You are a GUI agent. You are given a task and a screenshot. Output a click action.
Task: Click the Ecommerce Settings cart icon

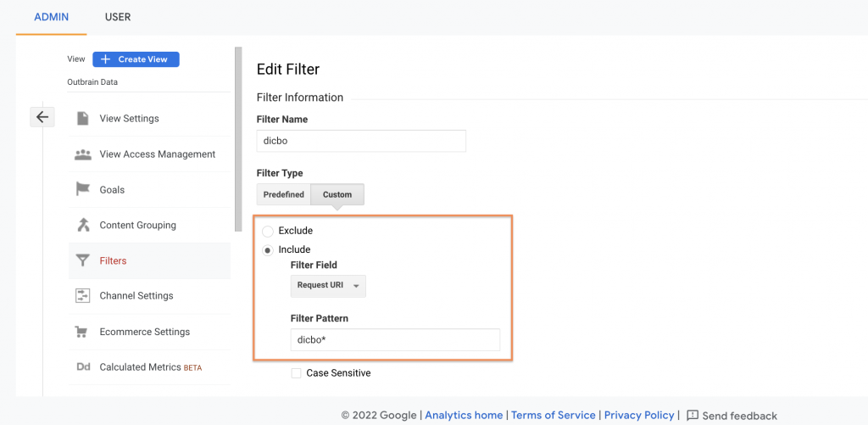tap(81, 332)
